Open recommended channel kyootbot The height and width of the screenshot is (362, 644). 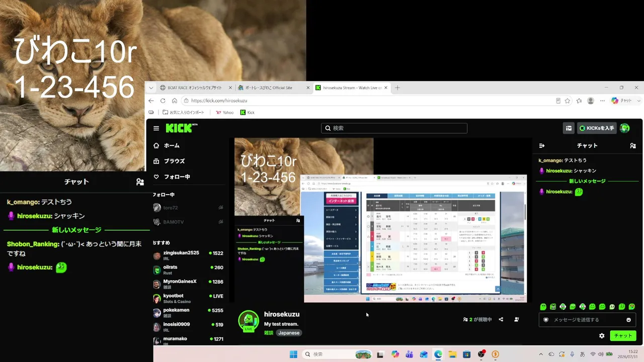(189, 298)
